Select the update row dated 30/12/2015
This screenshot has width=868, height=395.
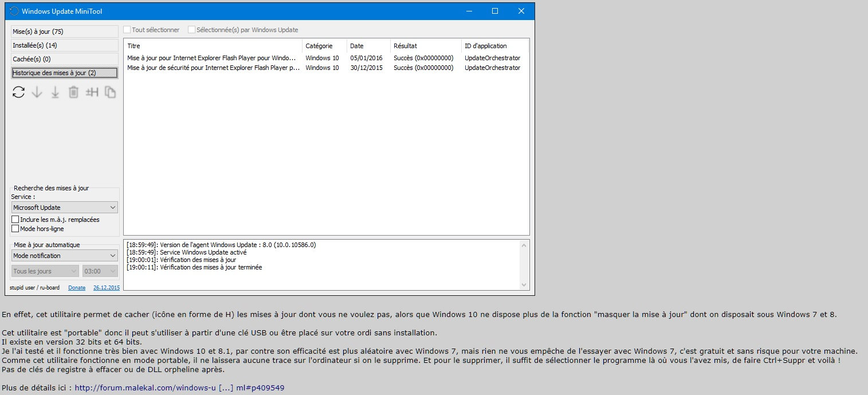[327, 68]
